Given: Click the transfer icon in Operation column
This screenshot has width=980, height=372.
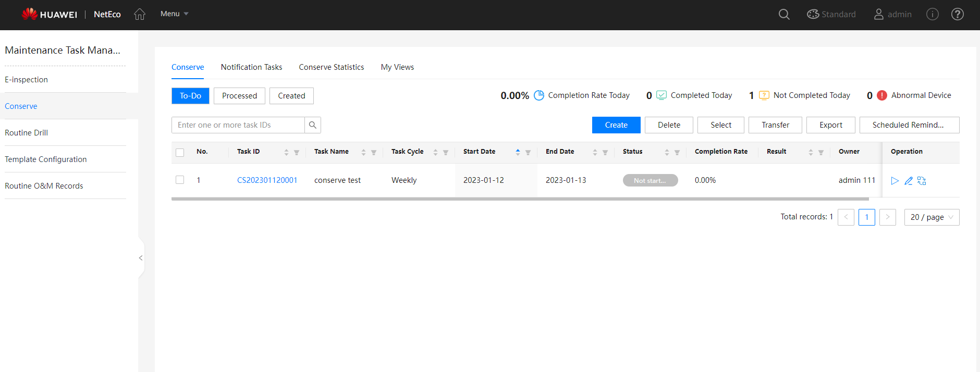Looking at the screenshot, I should tap(922, 181).
